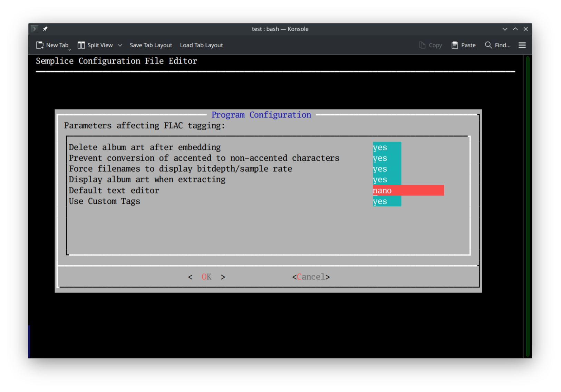561x392 pixels.
Task: Toggle Display album art when extracting
Action: [x=386, y=179]
